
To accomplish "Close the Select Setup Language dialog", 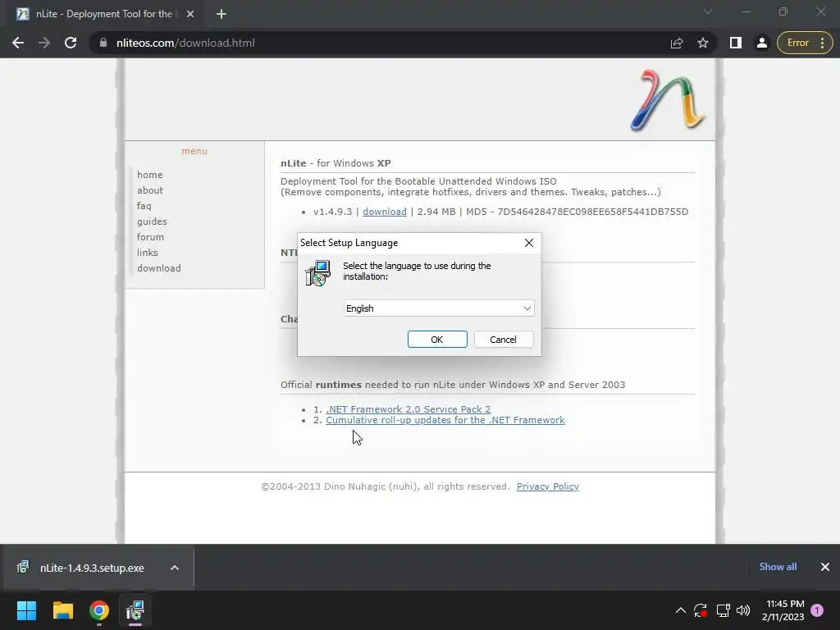I will coord(529,243).
